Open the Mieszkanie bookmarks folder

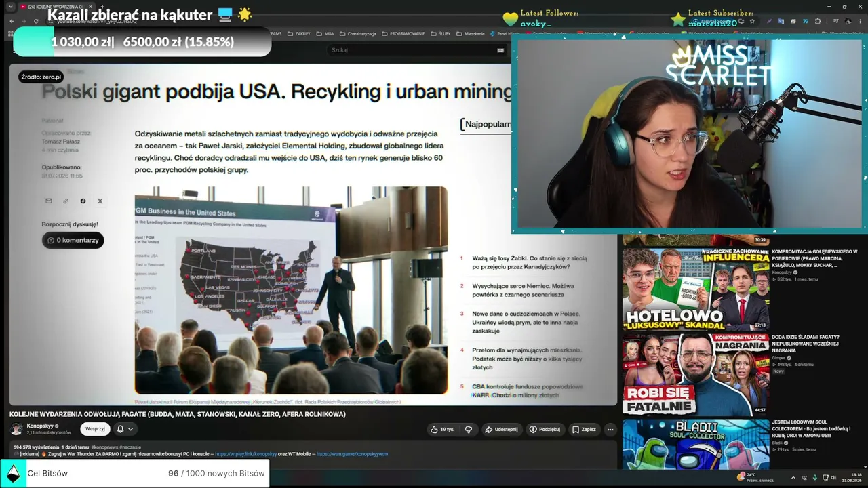coord(471,33)
